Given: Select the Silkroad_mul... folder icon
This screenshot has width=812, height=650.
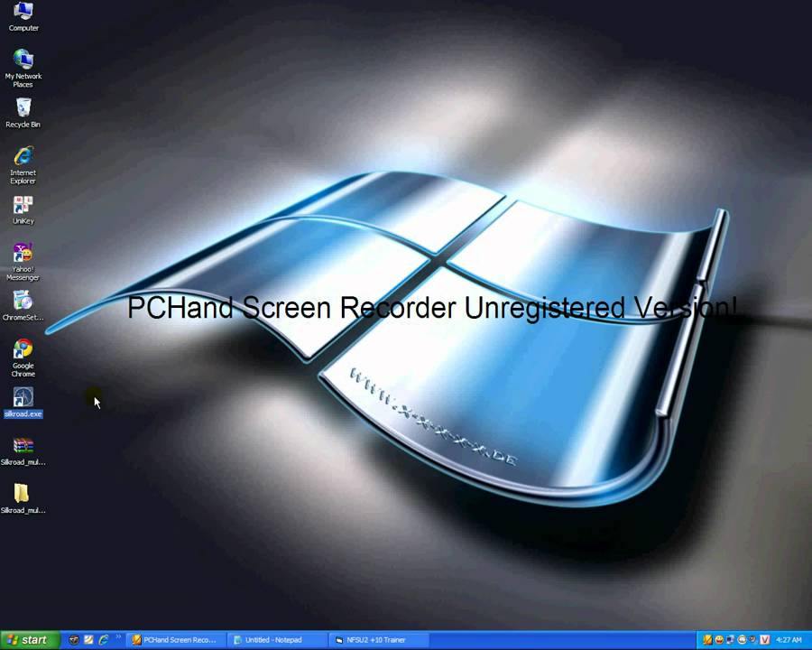Looking at the screenshot, I should click(23, 499).
